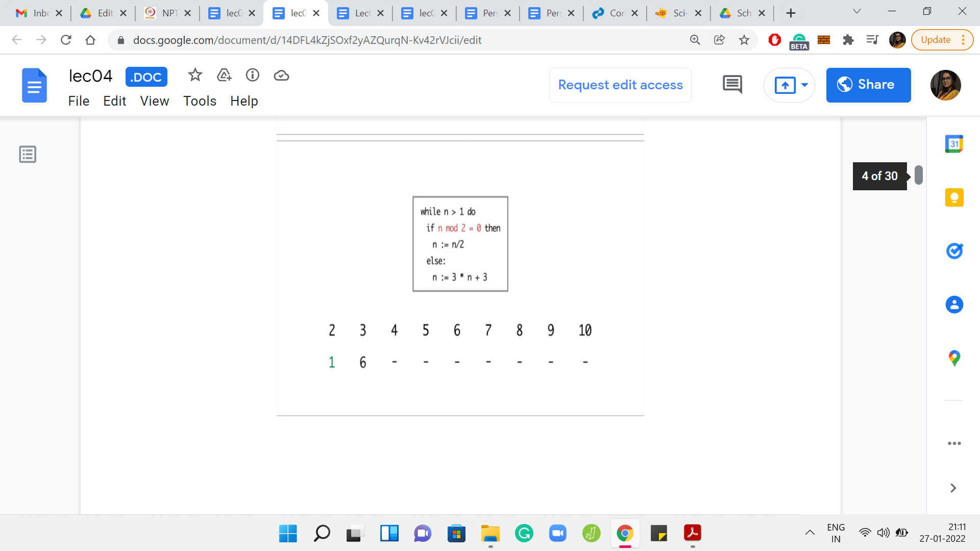This screenshot has width=980, height=551.
Task: Open document details info icon
Action: click(x=253, y=76)
